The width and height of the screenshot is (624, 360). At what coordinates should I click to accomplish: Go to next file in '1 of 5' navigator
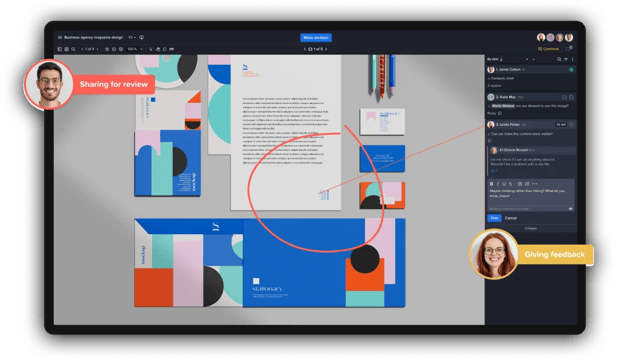click(326, 49)
